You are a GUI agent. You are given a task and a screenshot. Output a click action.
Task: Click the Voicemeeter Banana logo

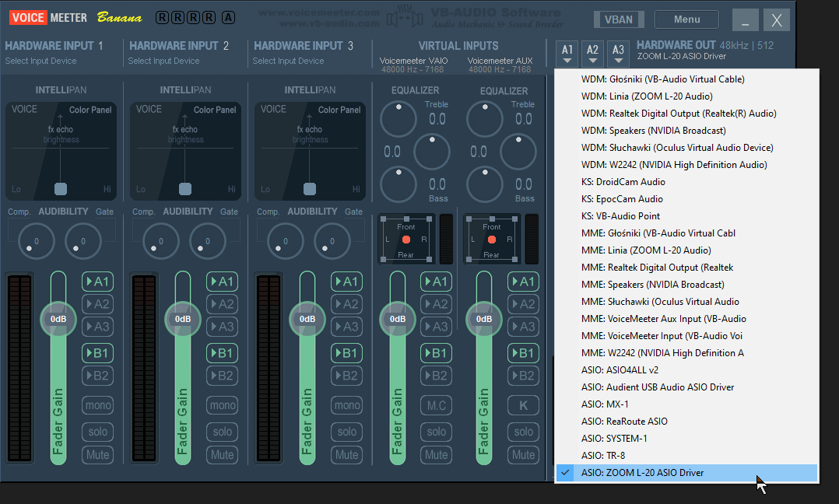pyautogui.click(x=75, y=18)
